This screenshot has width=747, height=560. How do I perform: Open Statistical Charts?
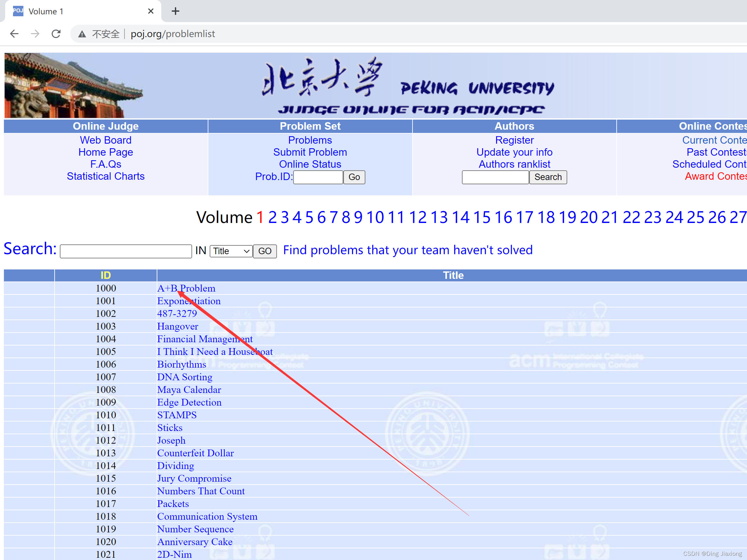pos(105,176)
